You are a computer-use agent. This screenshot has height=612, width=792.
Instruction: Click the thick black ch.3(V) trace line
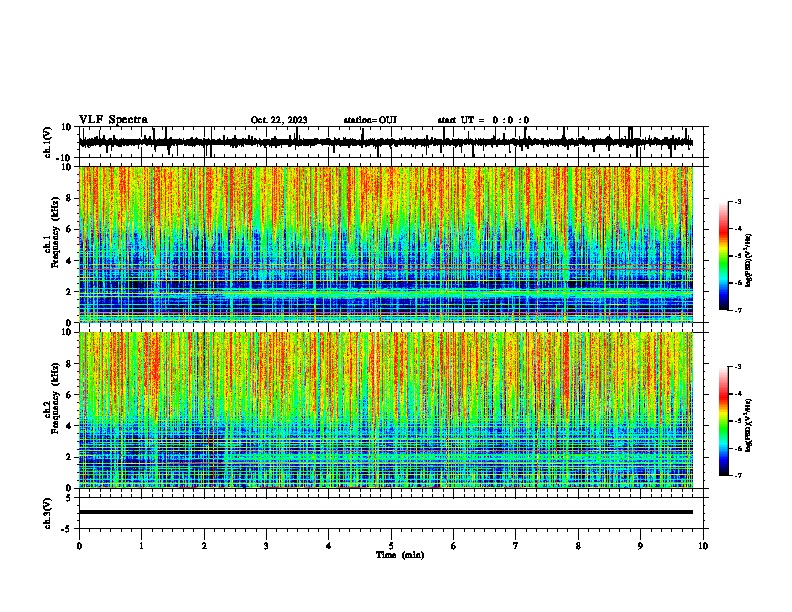coord(386,512)
